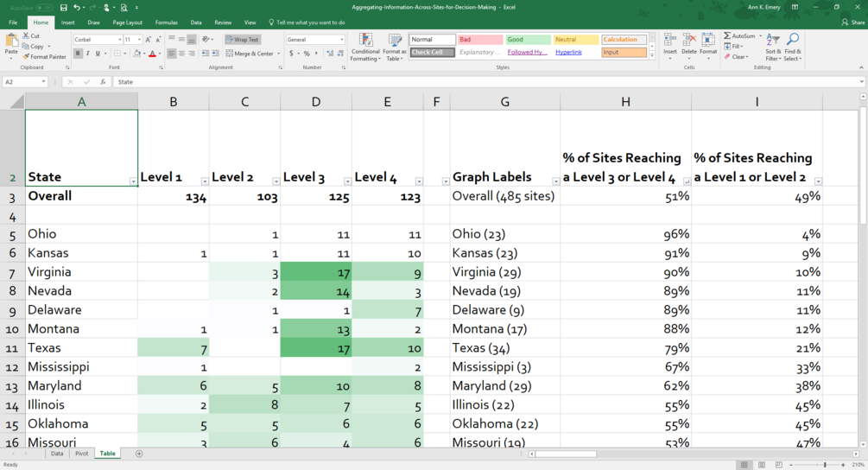Switch to the Insert ribbon tab
This screenshot has width=868, height=470.
pos(68,22)
